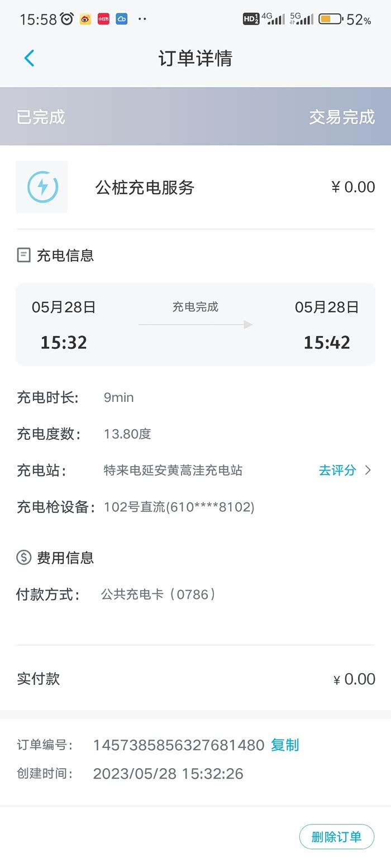
Task: Select the order number text
Action: click(178, 745)
